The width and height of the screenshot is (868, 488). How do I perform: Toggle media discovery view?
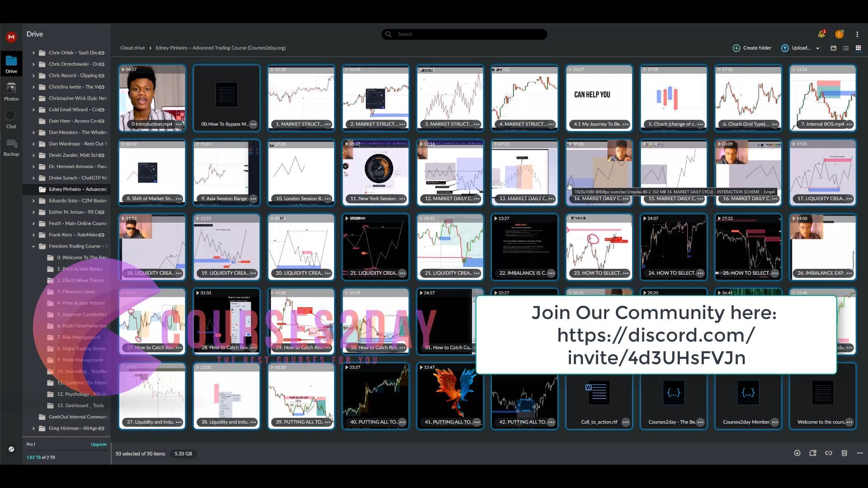[x=833, y=48]
